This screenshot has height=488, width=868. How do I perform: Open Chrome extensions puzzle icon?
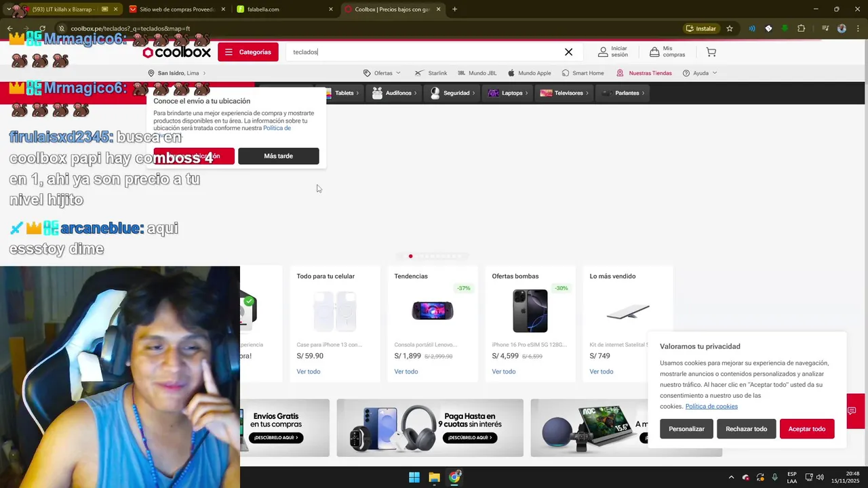pos(802,28)
